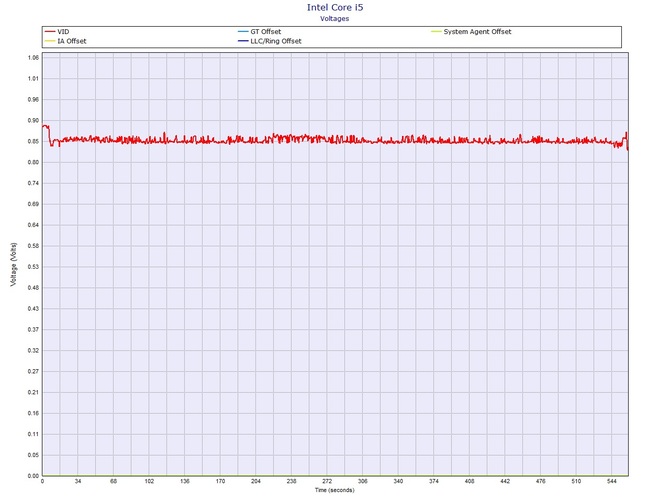The image size is (670, 502).
Task: Click the red VID legend color line
Action: point(50,32)
